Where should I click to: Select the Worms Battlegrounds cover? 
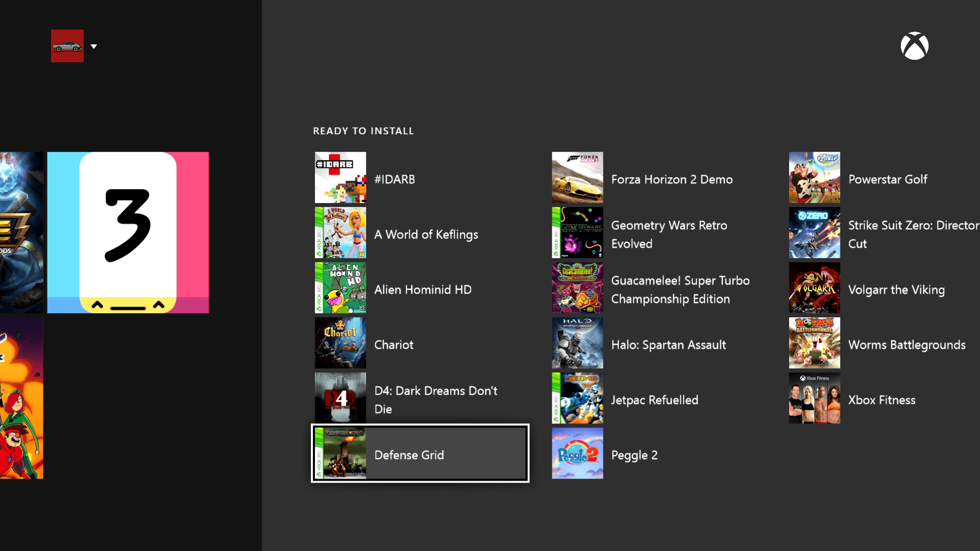coord(815,343)
